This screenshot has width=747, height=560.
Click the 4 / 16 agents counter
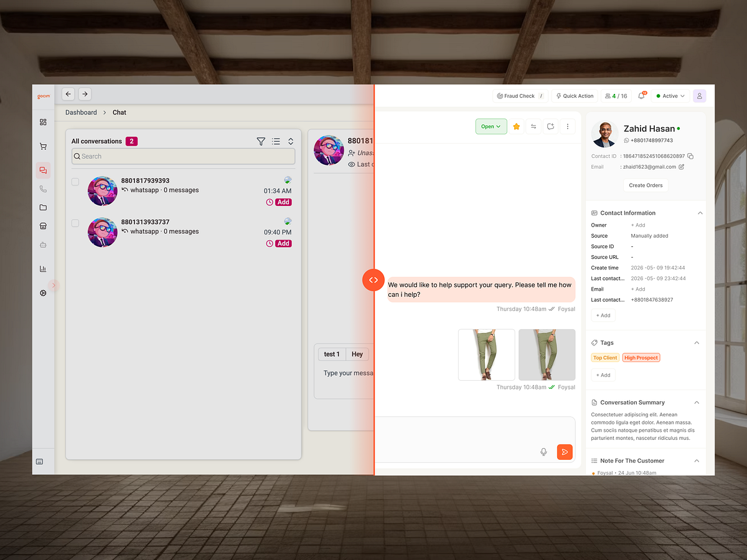pyautogui.click(x=616, y=96)
